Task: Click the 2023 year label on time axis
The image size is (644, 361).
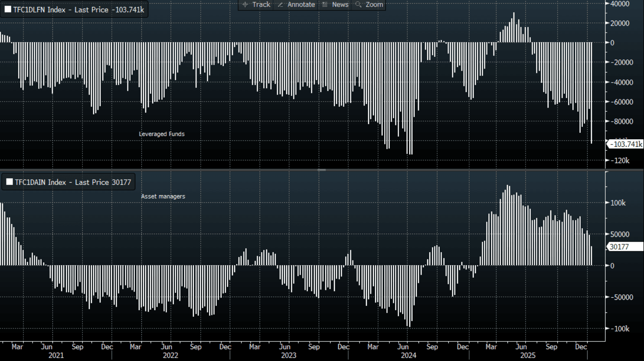Action: tap(289, 355)
